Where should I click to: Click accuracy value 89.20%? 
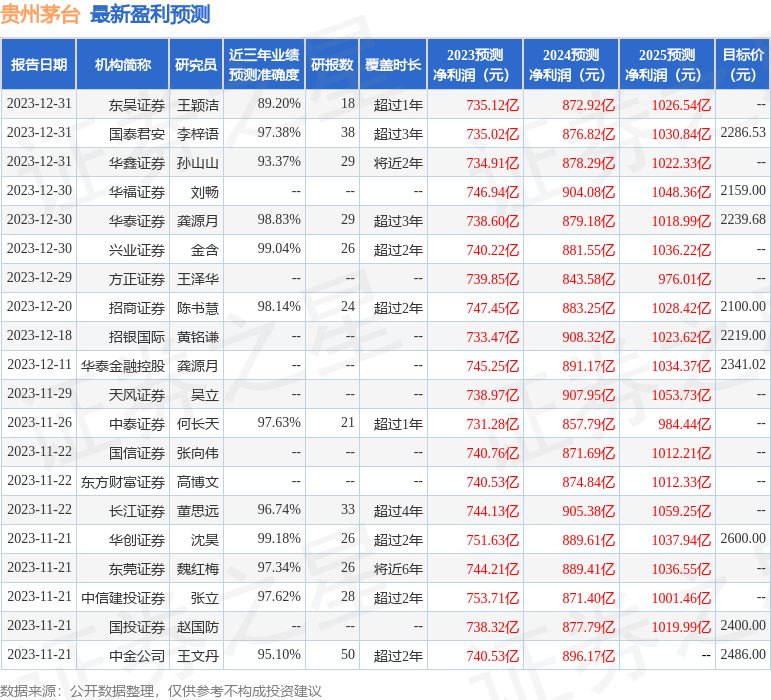[x=279, y=103]
